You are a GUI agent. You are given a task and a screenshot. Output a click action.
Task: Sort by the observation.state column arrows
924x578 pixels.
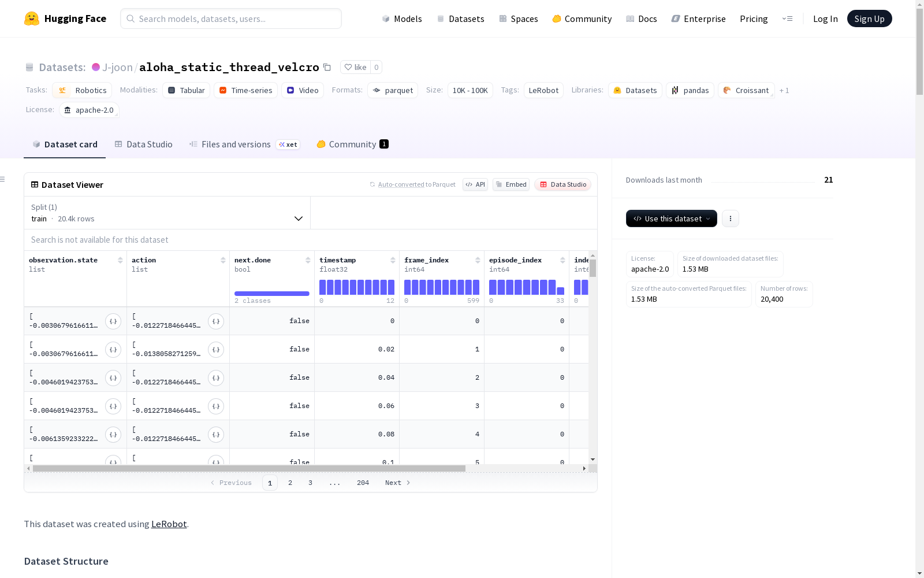tap(120, 260)
